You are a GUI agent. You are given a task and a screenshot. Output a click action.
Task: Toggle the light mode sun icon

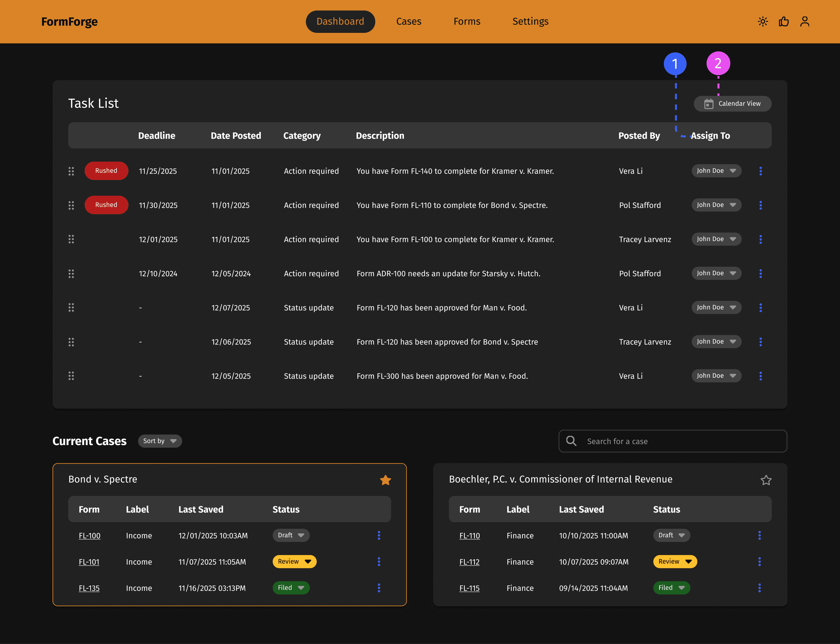point(763,21)
